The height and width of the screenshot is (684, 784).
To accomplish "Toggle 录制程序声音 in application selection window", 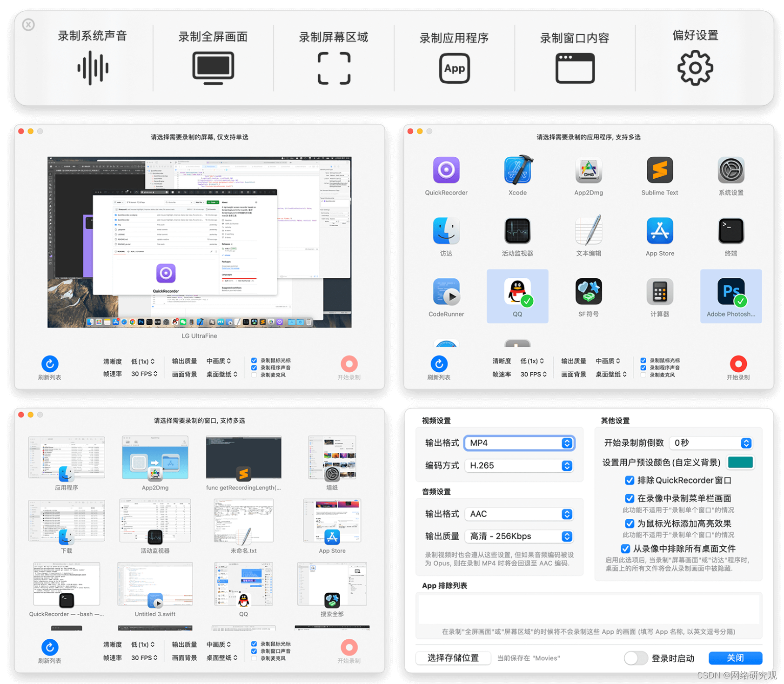I will (x=643, y=368).
